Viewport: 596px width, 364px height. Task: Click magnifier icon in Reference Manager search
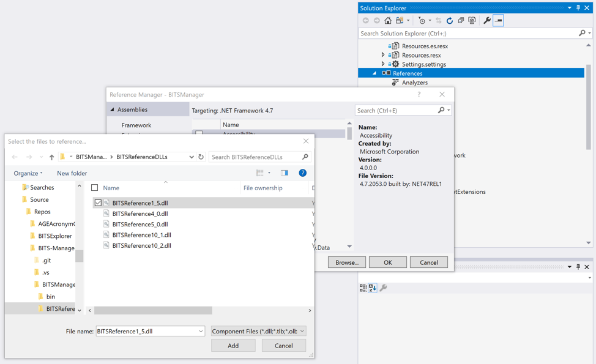point(441,110)
